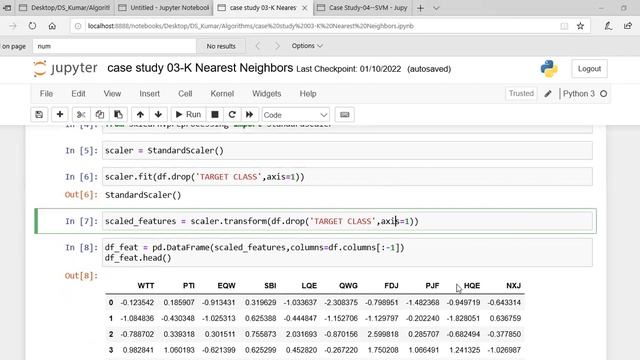Open the File menu
Viewport: 640px width, 360px height.
tap(46, 93)
